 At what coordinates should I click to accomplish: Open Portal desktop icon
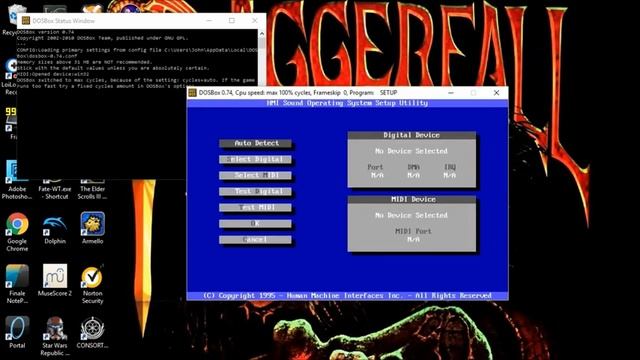pyautogui.click(x=17, y=332)
